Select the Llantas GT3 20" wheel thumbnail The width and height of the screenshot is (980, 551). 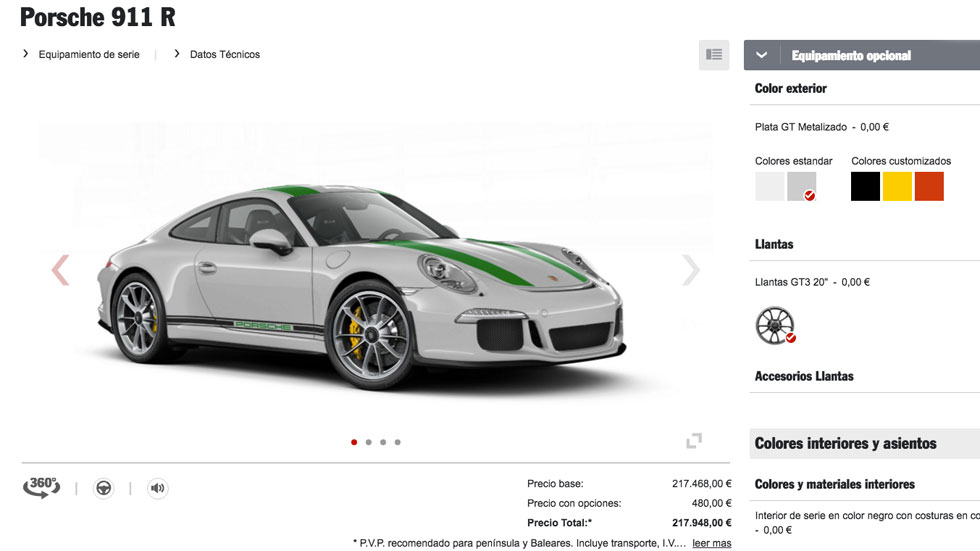pyautogui.click(x=775, y=325)
